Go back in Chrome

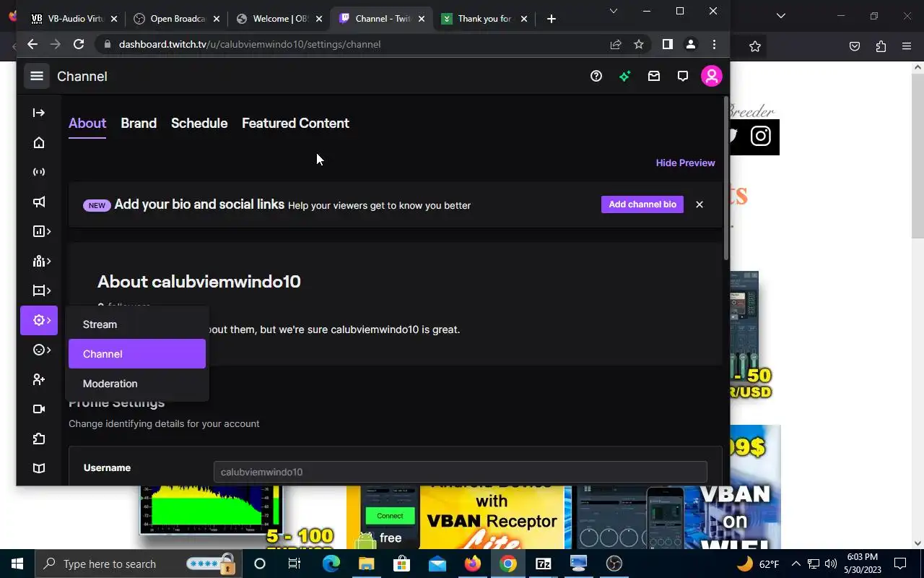[32, 44]
